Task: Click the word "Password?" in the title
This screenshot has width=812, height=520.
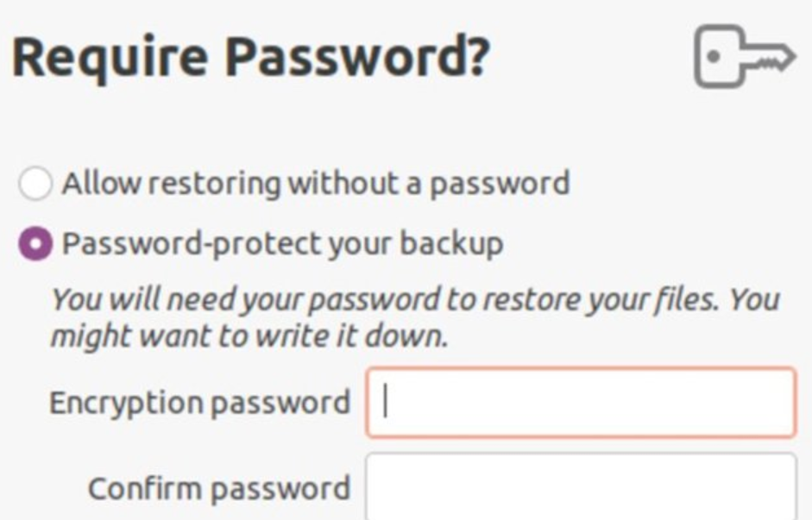Action: pyautogui.click(x=357, y=57)
